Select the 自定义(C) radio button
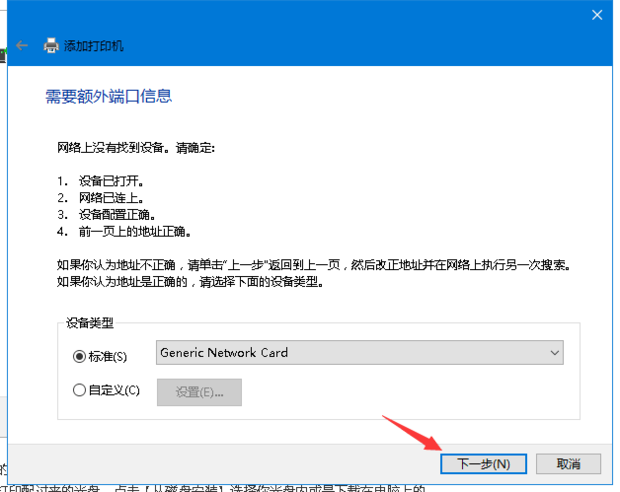Viewport: 620px width, 492px height. [x=80, y=391]
